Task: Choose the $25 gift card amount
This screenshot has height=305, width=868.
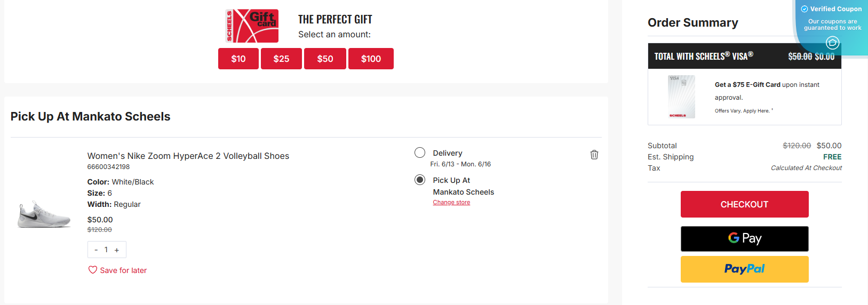Action: tap(281, 59)
